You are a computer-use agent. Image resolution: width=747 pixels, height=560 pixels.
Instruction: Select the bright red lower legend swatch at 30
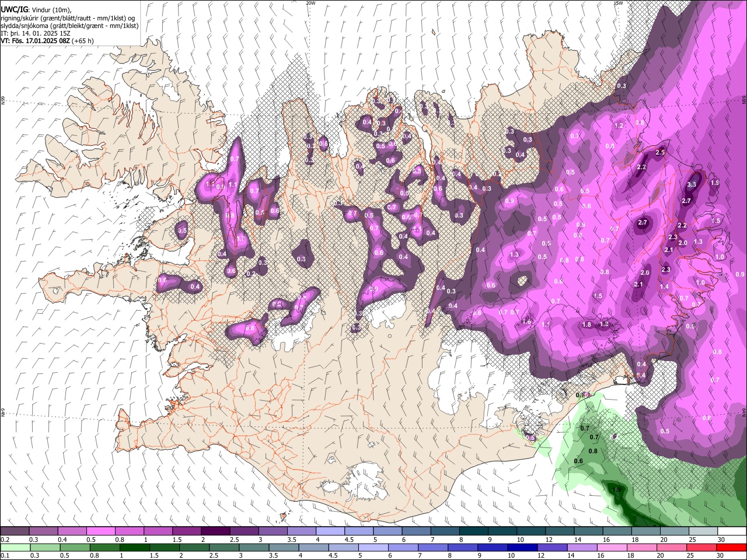[731, 548]
